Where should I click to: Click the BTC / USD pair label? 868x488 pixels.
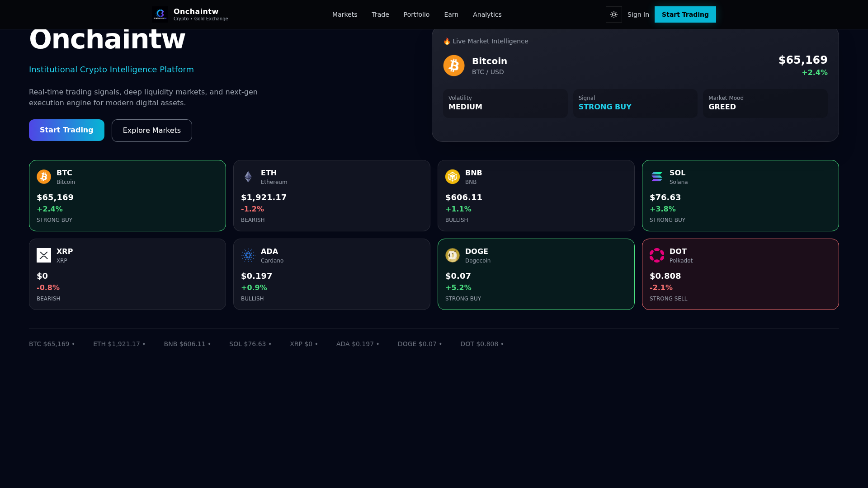tap(488, 72)
